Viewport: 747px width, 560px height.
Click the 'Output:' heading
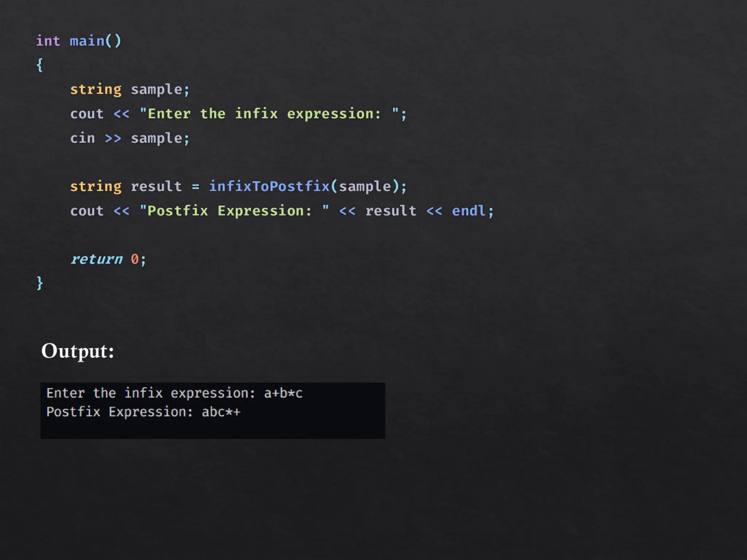click(x=78, y=351)
